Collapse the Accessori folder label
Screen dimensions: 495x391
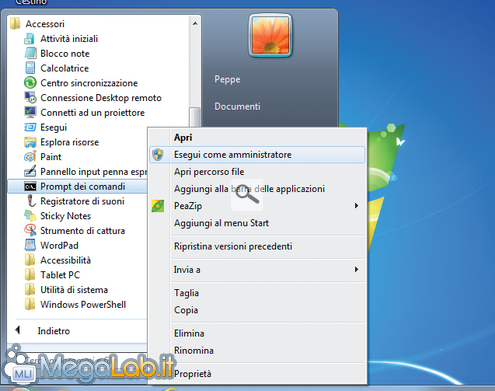45,24
